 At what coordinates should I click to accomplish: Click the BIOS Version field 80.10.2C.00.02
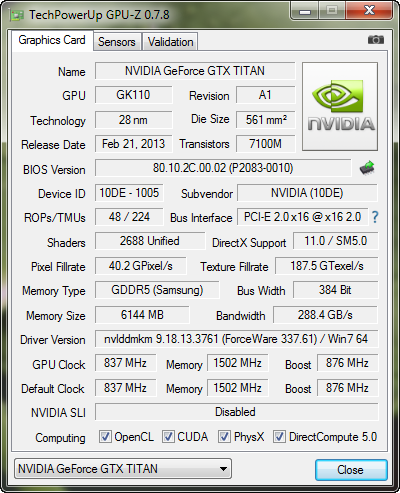tap(223, 168)
